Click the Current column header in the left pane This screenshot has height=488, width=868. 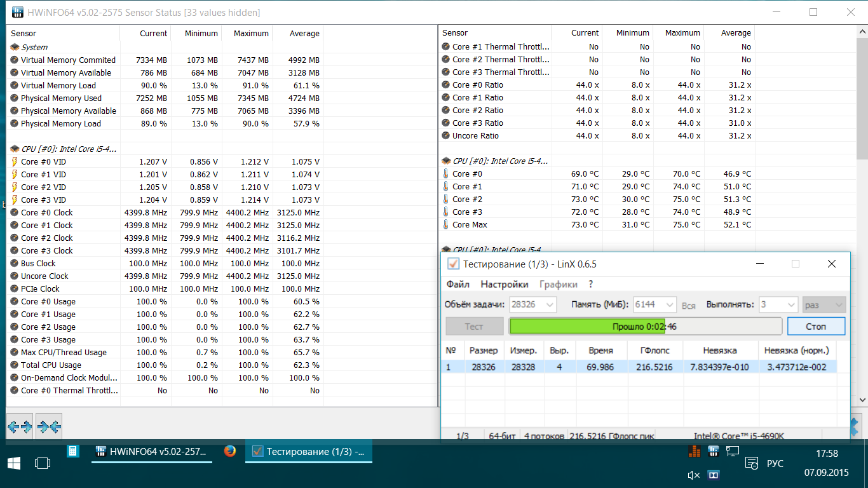point(146,33)
